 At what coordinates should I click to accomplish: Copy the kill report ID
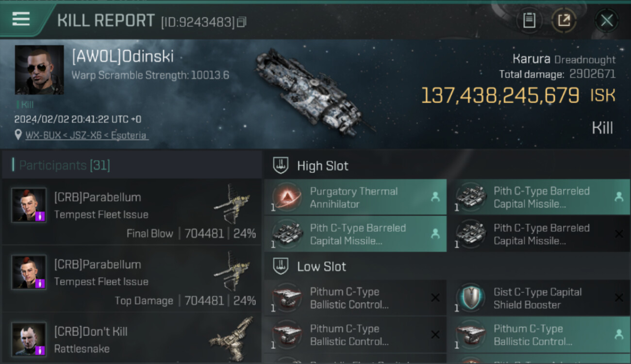(x=241, y=22)
